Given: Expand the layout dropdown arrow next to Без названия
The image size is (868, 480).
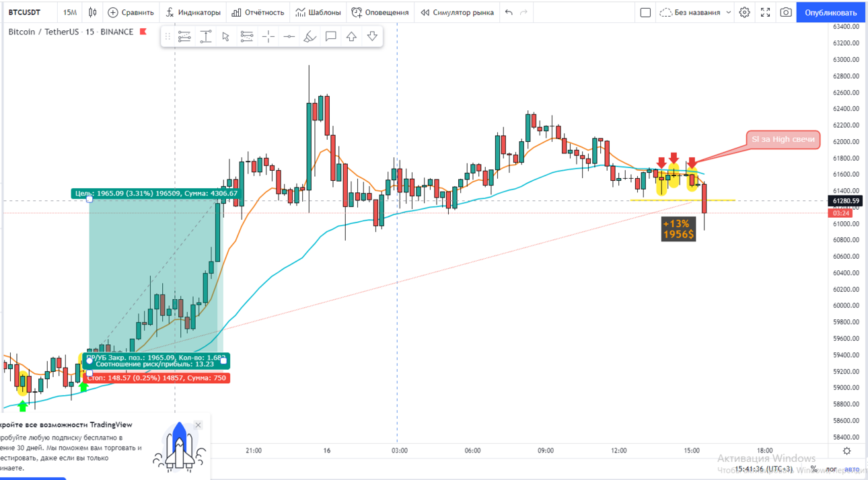Looking at the screenshot, I should click(x=729, y=12).
